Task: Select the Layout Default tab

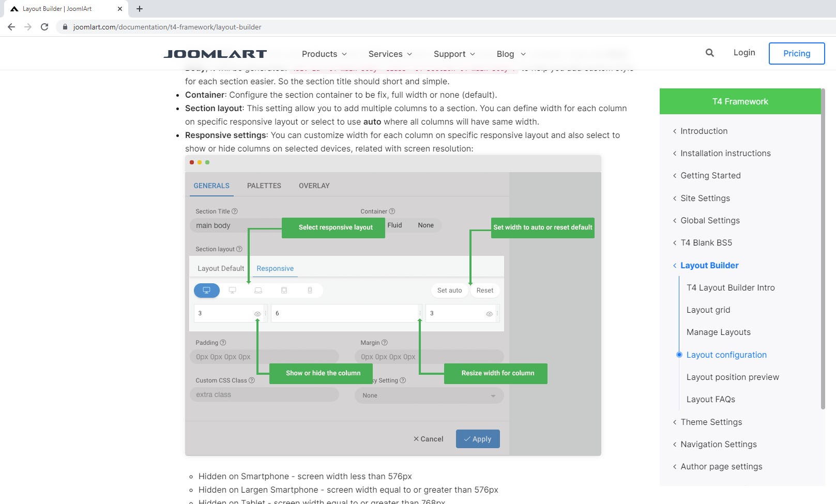Action: 221,269
